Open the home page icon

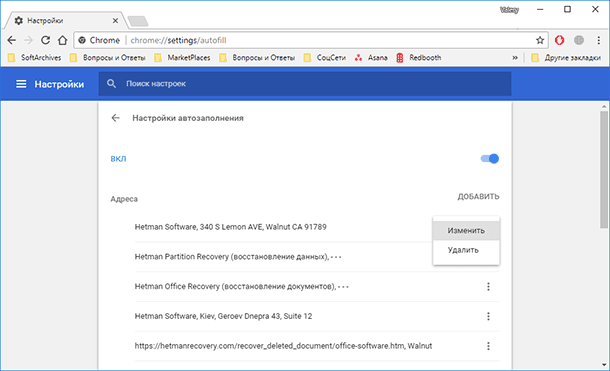pos(63,40)
